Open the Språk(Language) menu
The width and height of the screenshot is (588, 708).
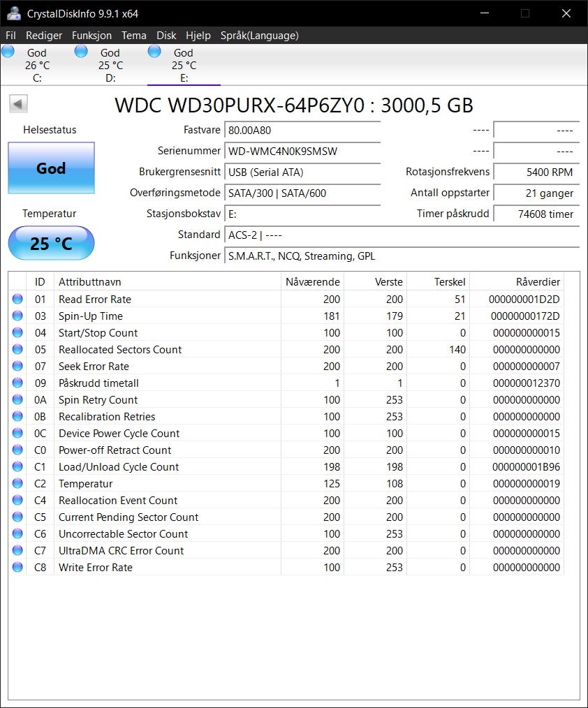tap(260, 35)
